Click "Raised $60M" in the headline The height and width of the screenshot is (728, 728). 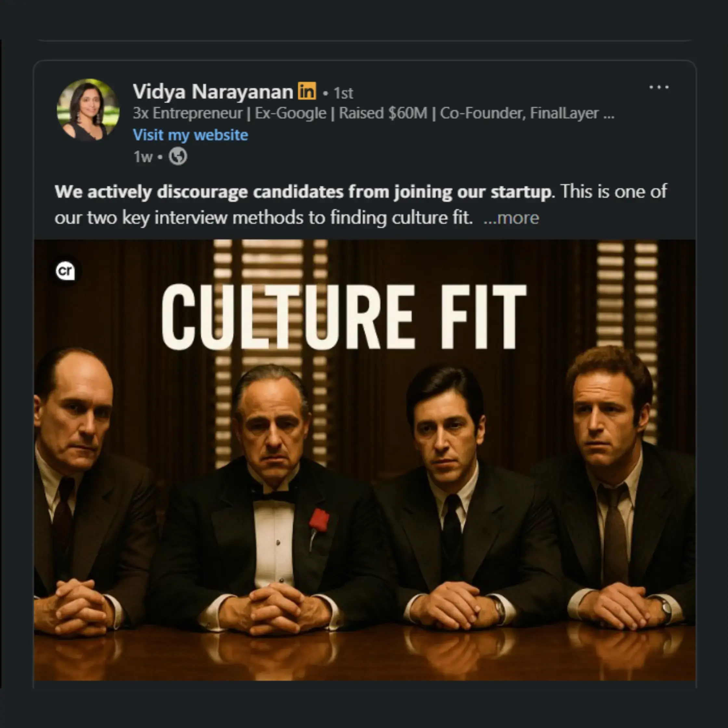383,113
